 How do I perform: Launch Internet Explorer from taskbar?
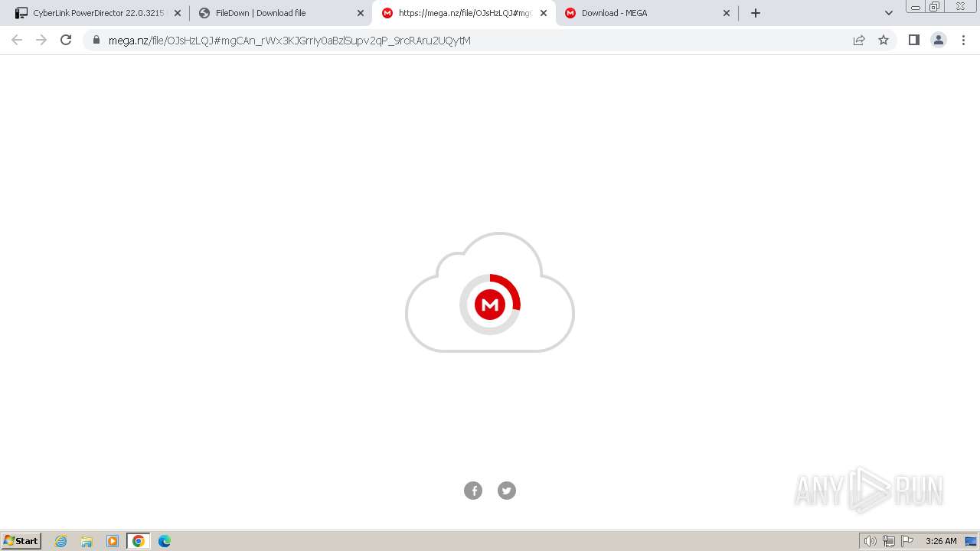pos(60,541)
